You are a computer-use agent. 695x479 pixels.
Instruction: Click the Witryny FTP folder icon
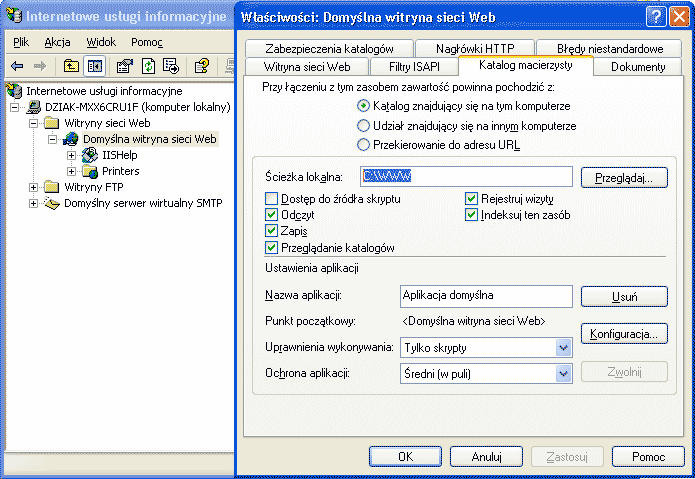(x=52, y=187)
